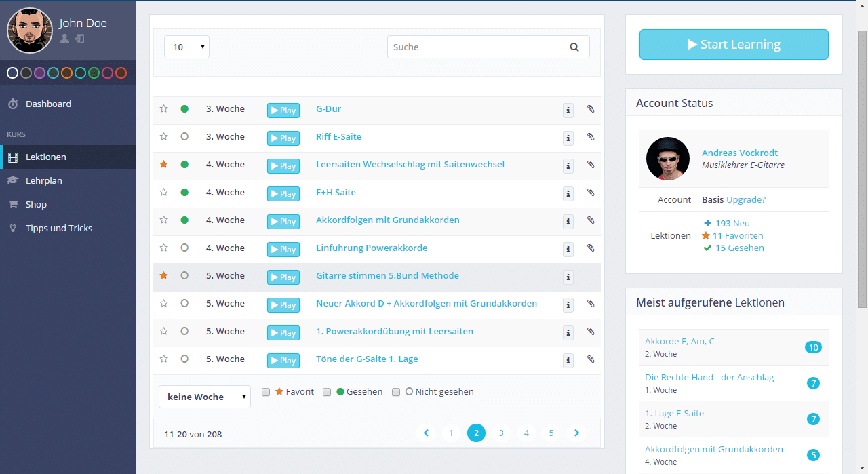The width and height of the screenshot is (868, 474).
Task: Open Akkorde E, Am, C popular lesson
Action: (x=679, y=341)
